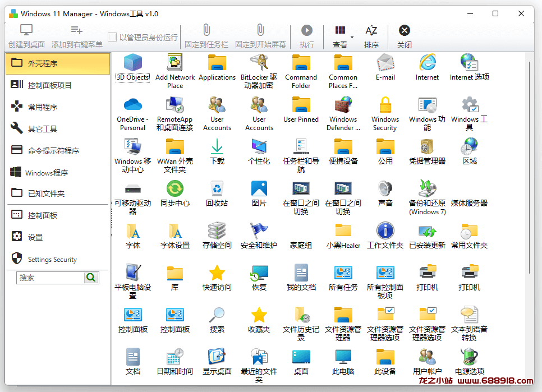
Task: Switch to 外壳程序 category
Action: point(58,63)
